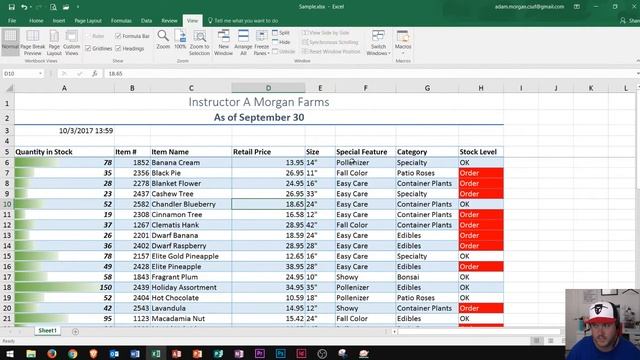Screen dimensions: 640x360
Task: Click the Open folder icon in quick access toolbar
Action: (66, 7)
